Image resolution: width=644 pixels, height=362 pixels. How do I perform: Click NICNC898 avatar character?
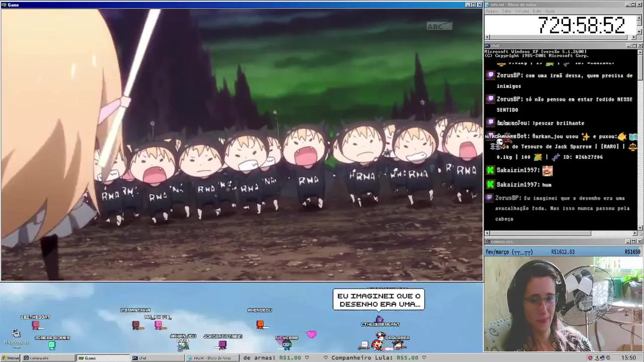tap(286, 344)
